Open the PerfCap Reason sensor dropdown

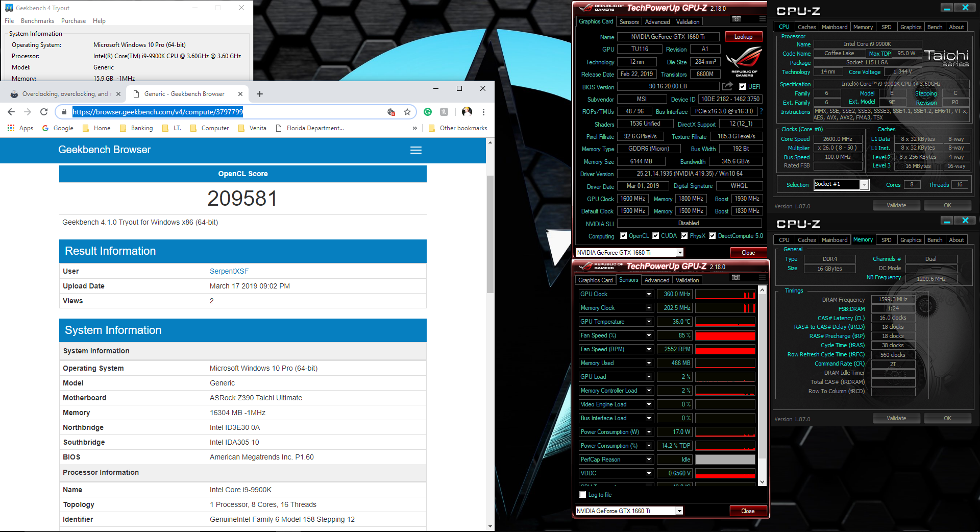pos(649,460)
